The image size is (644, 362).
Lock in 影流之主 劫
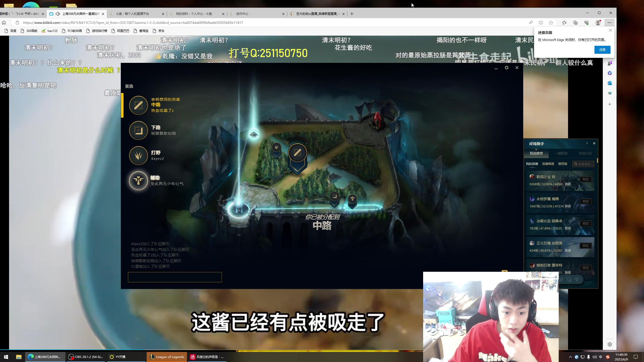(586, 179)
